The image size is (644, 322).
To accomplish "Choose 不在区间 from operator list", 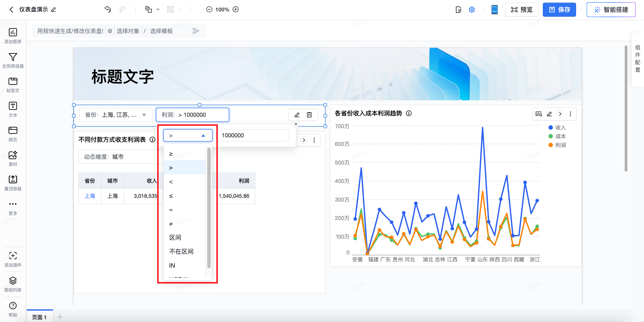I will (181, 251).
